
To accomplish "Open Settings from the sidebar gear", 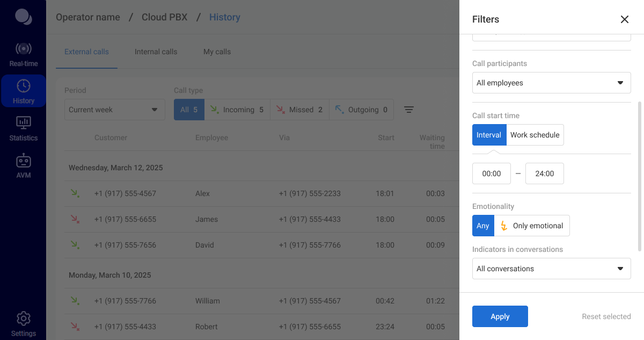I will 23,324.
